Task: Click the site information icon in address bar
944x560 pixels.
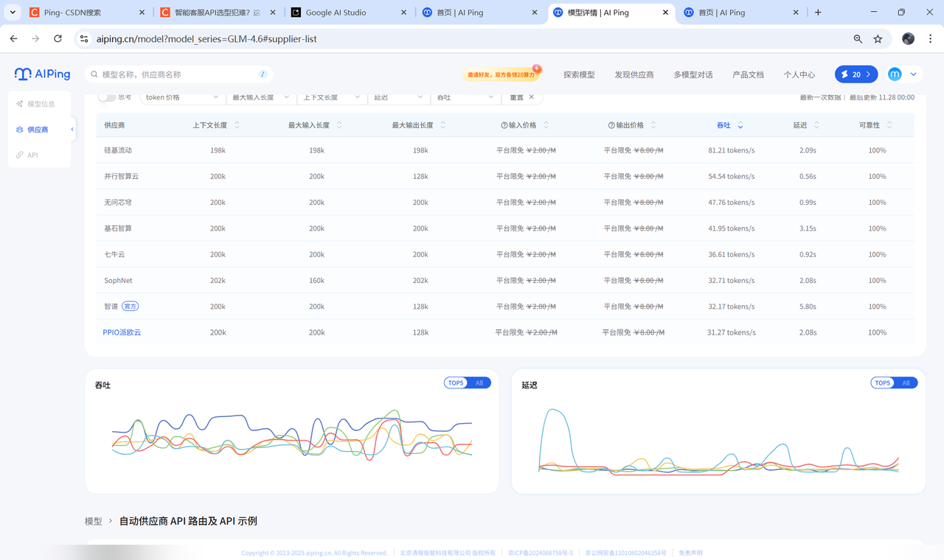Action: (x=84, y=39)
